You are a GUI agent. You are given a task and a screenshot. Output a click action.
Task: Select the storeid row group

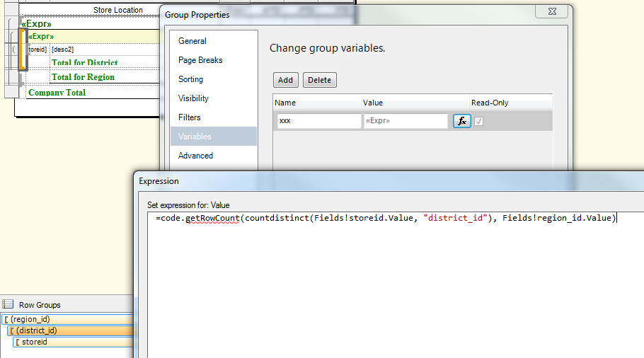pos(74,342)
